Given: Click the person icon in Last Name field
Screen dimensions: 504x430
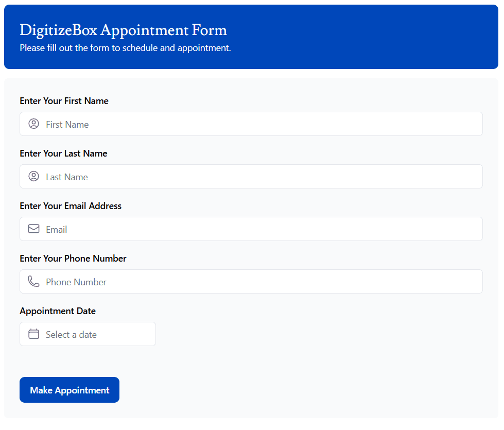Looking at the screenshot, I should pyautogui.click(x=33, y=176).
